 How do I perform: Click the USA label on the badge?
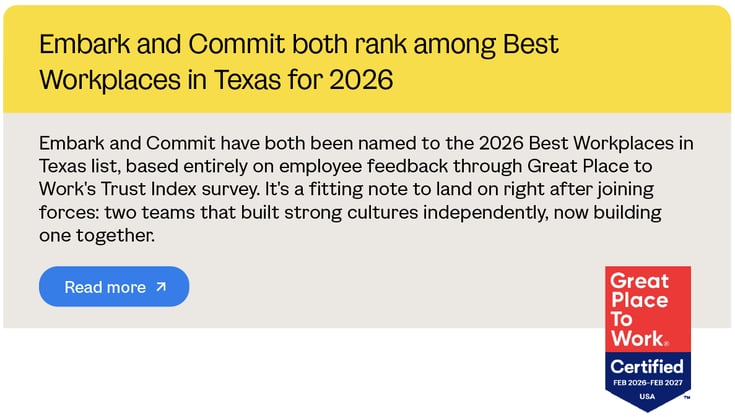[x=647, y=396]
